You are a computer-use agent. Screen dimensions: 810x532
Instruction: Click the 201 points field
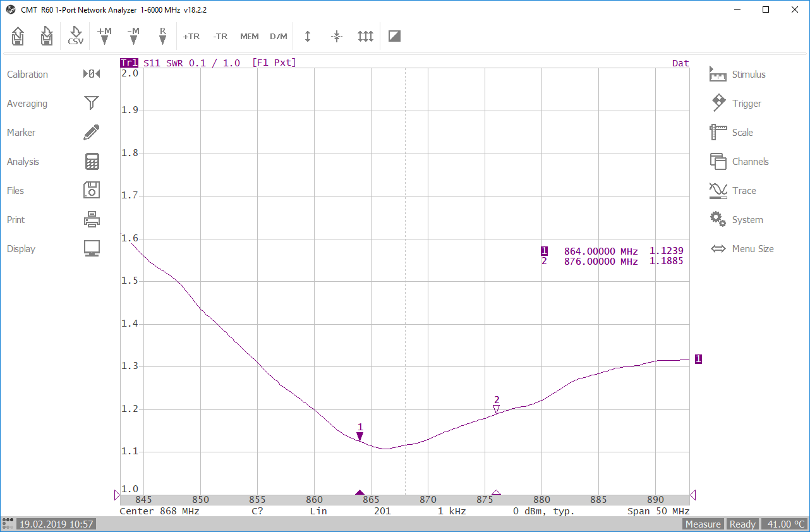383,511
